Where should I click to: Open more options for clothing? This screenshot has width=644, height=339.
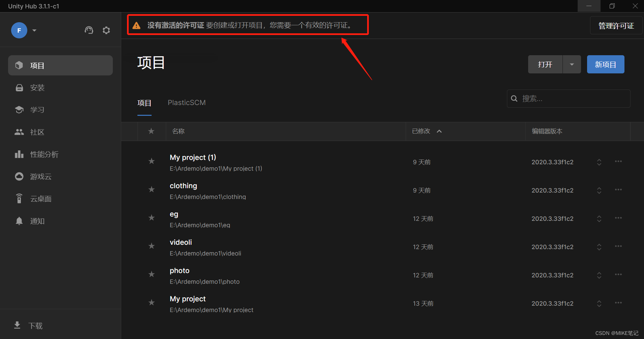pyautogui.click(x=618, y=190)
